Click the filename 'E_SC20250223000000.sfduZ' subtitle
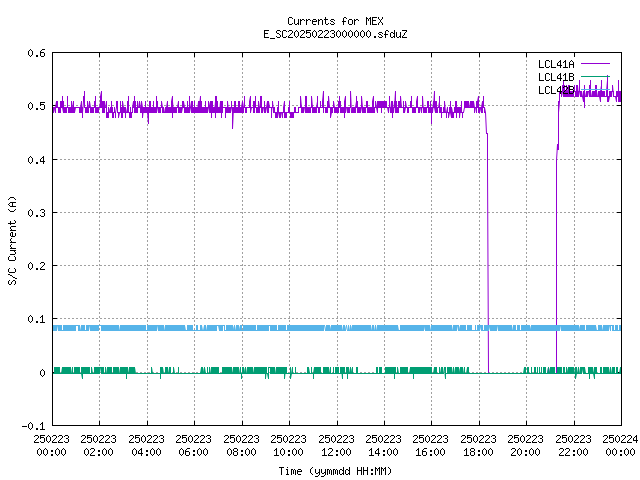Image resolution: width=640 pixels, height=480 pixels. pyautogui.click(x=335, y=34)
